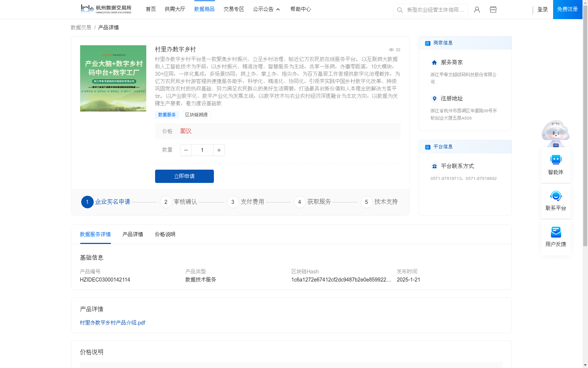This screenshot has height=368, width=588.
Task: Click the floating robot mascot
Action: pyautogui.click(x=556, y=134)
